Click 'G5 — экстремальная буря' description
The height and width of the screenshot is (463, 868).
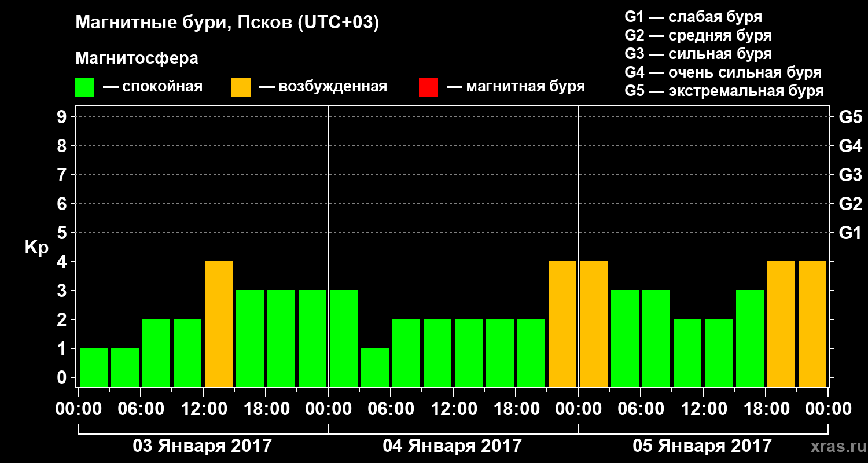click(x=724, y=91)
